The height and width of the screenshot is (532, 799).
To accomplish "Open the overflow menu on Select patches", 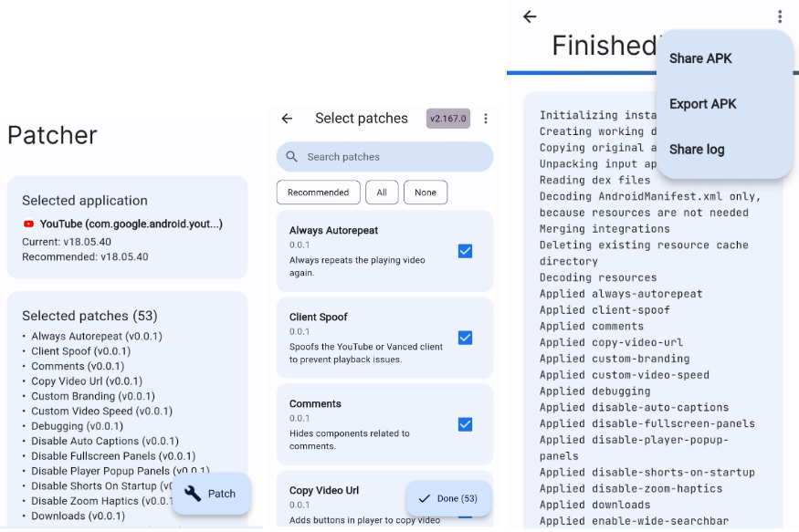I will (486, 119).
